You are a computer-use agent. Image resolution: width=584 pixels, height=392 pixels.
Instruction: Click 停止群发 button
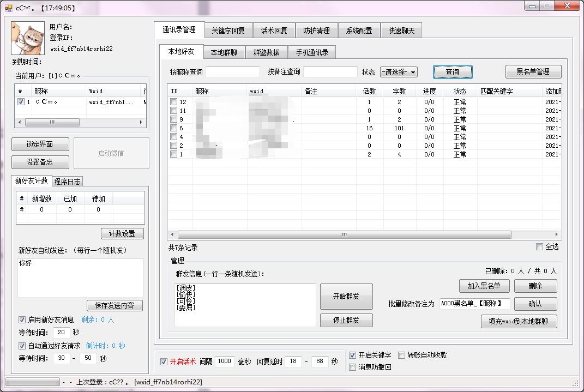tap(346, 320)
